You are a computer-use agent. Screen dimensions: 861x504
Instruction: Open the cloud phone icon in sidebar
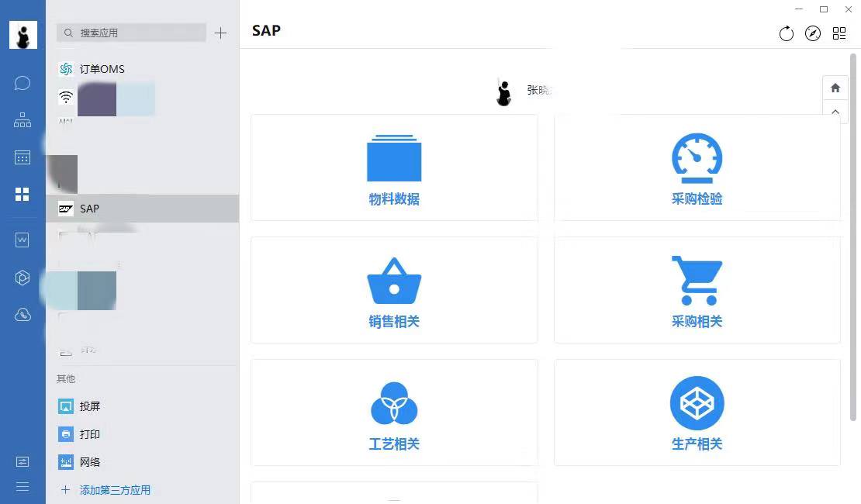pyautogui.click(x=22, y=314)
